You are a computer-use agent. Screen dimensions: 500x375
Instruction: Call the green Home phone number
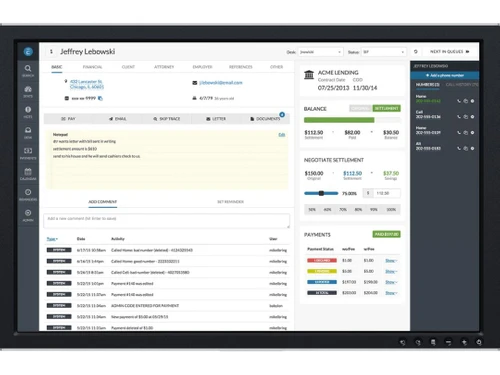click(459, 101)
